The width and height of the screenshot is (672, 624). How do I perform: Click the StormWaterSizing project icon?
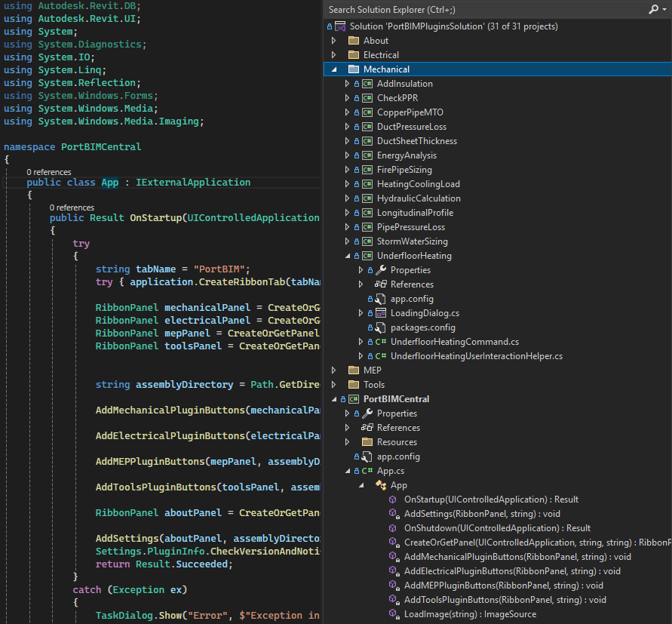point(367,241)
